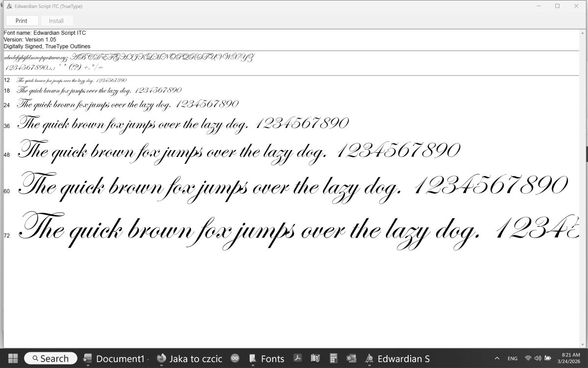
Task: Switch to the Firefox Jaka to czcic window
Action: point(190,358)
